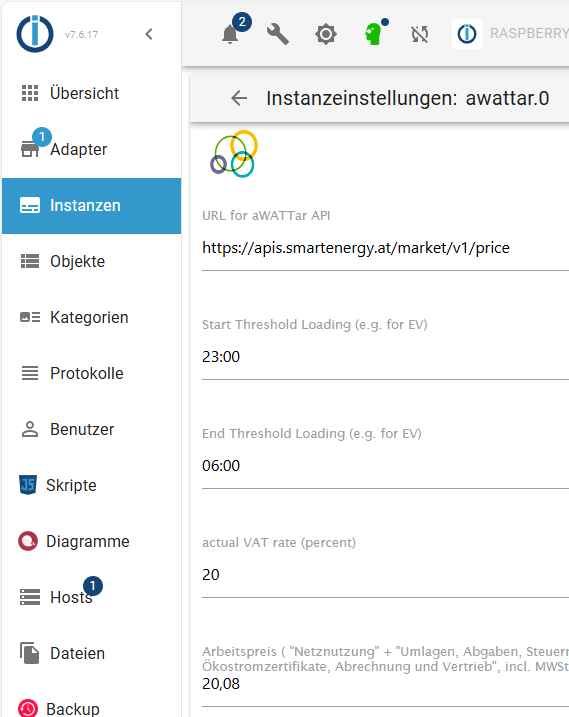
Task: Open expert mode head icon
Action: (374, 34)
